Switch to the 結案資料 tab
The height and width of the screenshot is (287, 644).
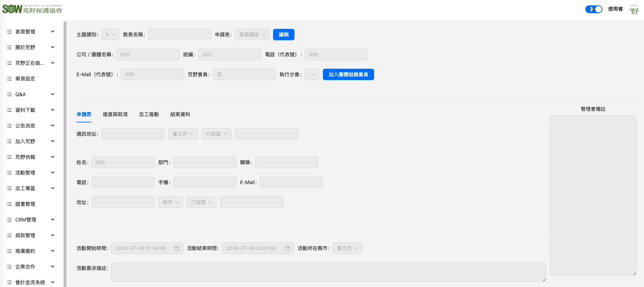180,114
